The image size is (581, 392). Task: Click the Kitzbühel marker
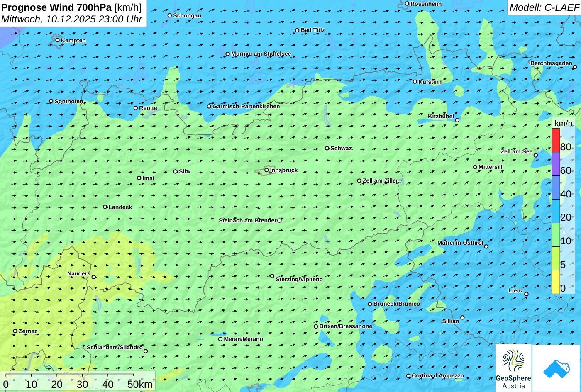pyautogui.click(x=457, y=120)
